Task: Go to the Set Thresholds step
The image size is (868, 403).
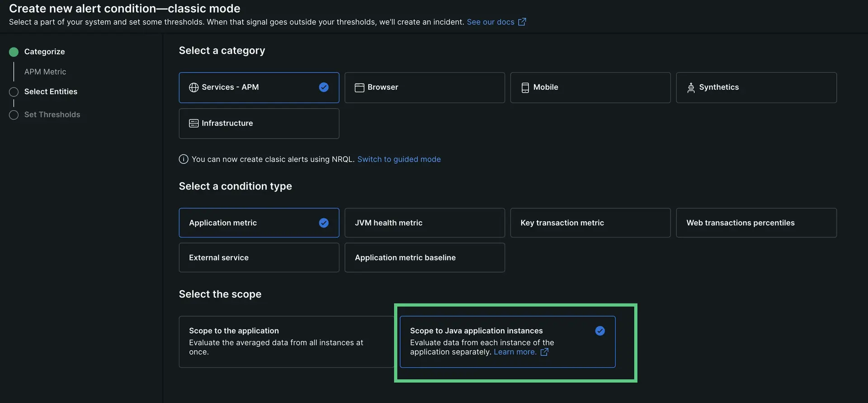Action: [x=52, y=114]
